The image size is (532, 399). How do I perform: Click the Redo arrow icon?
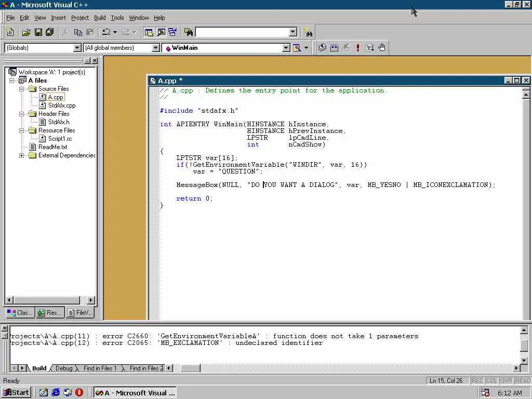coord(126,32)
